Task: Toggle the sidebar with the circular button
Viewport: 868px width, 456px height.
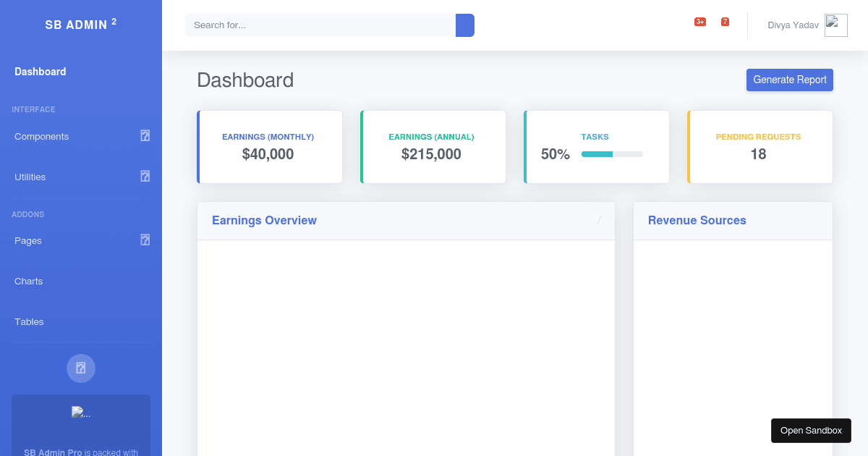Action: click(81, 368)
